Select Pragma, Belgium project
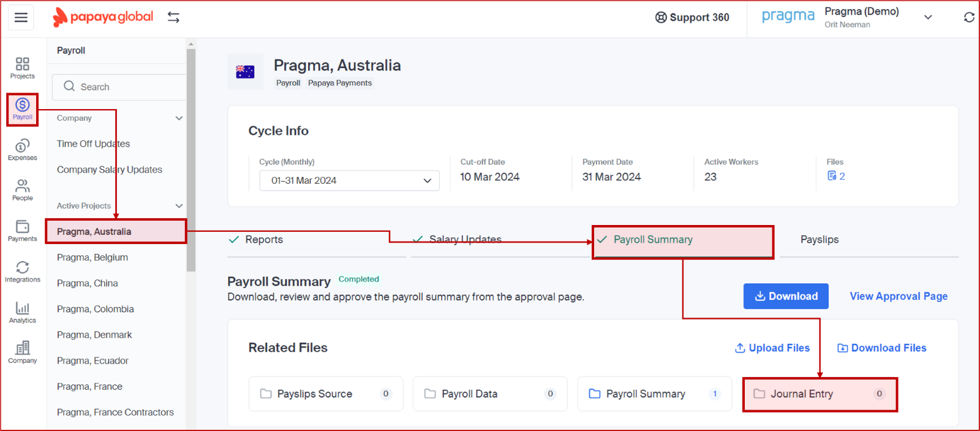Viewport: 980px width, 431px height. [92, 257]
